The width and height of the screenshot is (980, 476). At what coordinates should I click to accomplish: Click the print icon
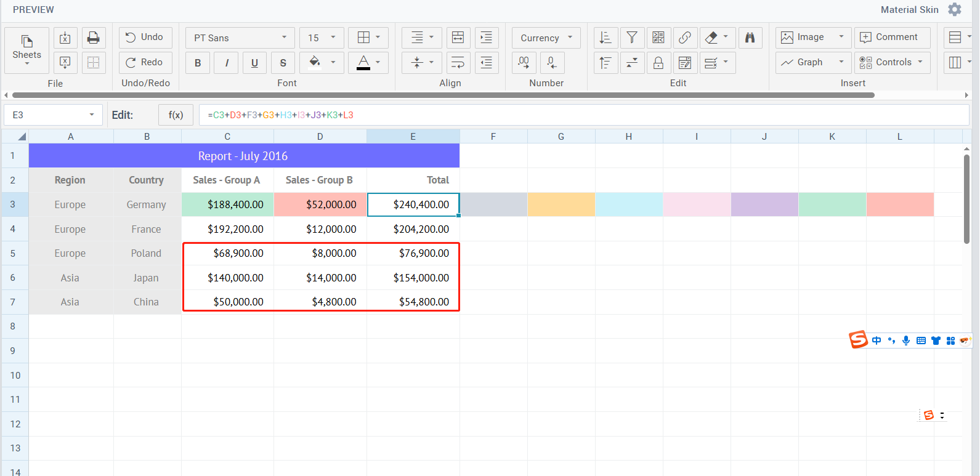(x=93, y=38)
